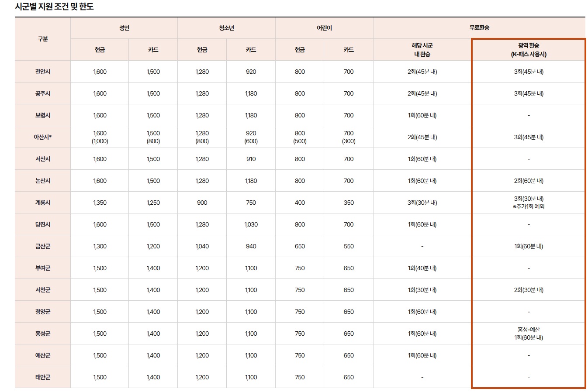
Task: Click the 공주시 row label
Action: coord(43,93)
